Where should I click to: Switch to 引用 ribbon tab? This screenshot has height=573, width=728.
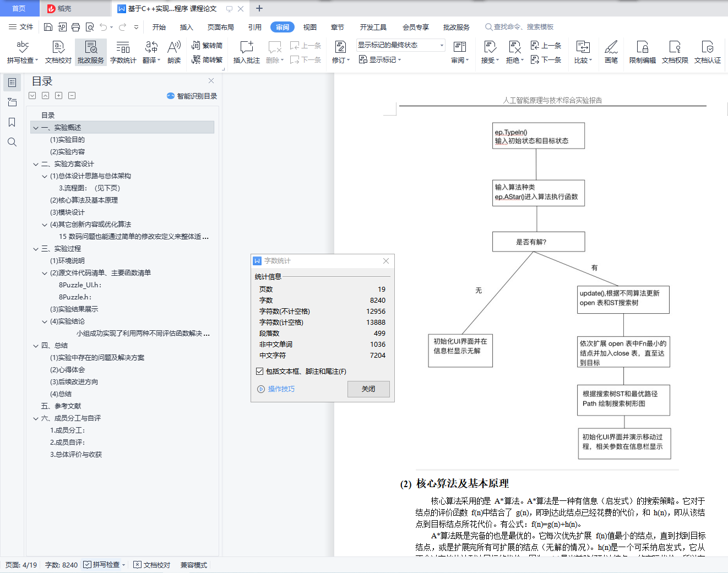255,27
